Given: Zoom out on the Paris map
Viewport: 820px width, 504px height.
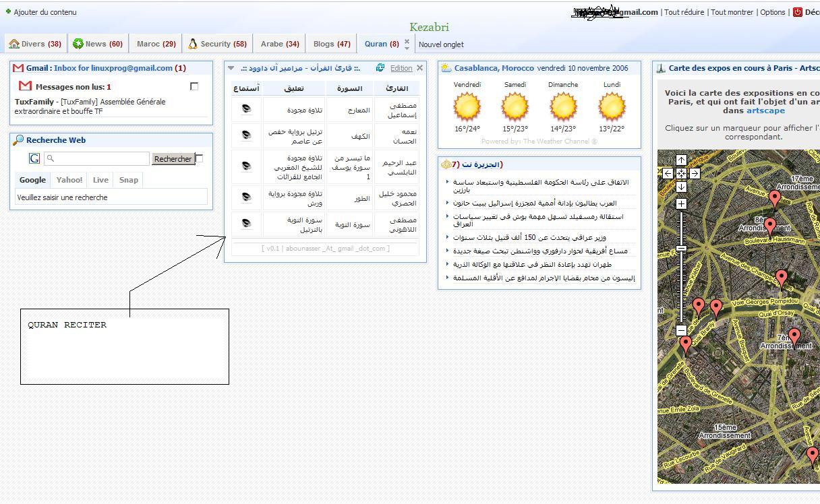Looking at the screenshot, I should pyautogui.click(x=681, y=330).
